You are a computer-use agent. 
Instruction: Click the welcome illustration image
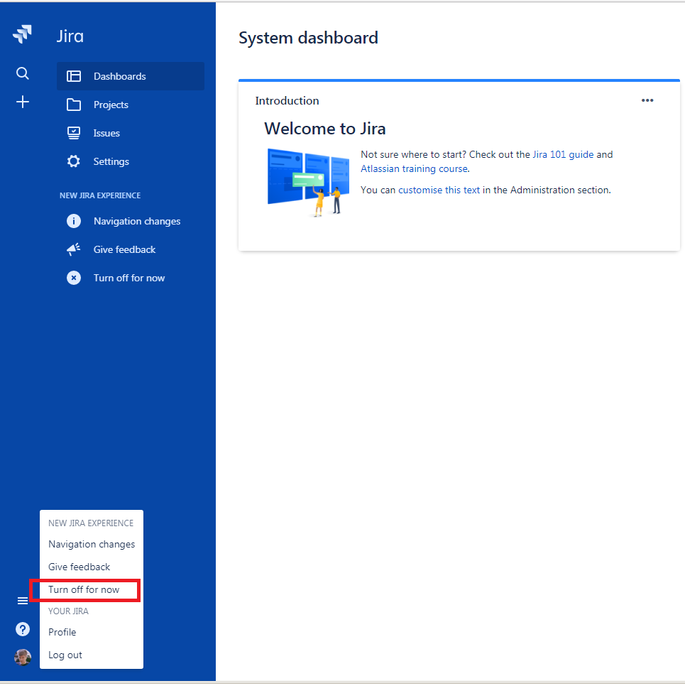pyautogui.click(x=308, y=183)
